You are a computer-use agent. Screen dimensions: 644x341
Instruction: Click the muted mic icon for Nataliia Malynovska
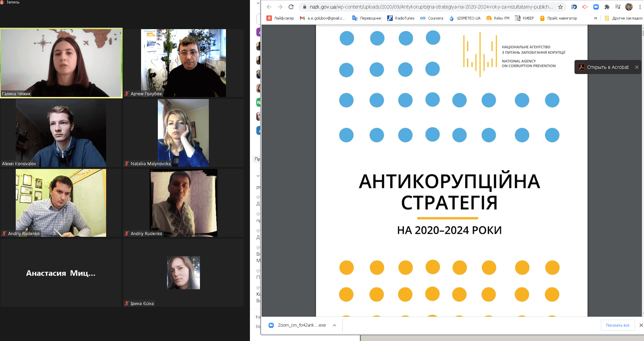pyautogui.click(x=127, y=164)
